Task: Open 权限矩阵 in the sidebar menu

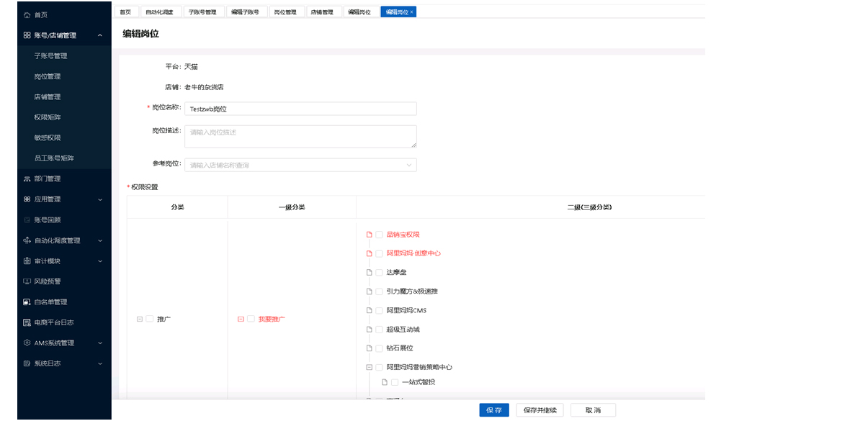Action: tap(48, 117)
